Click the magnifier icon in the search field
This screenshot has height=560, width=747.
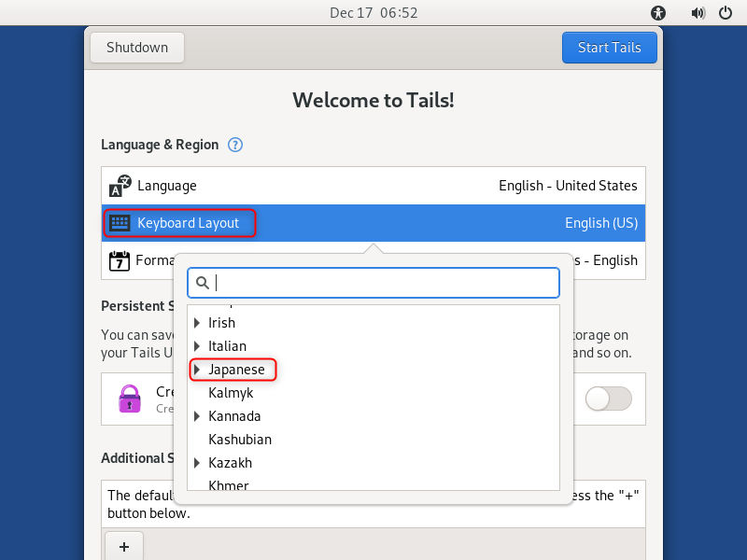click(x=203, y=283)
